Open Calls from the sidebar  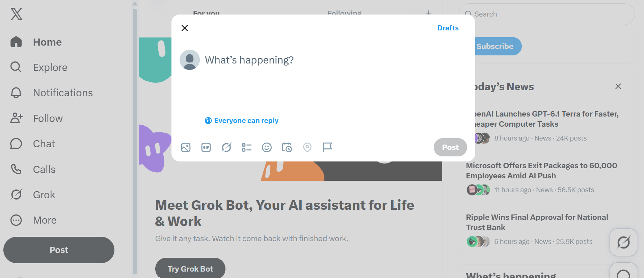[x=33, y=170]
